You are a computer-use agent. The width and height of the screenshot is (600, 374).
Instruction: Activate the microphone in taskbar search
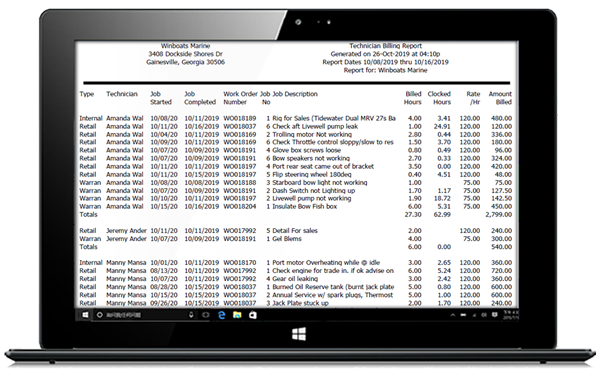click(x=191, y=315)
